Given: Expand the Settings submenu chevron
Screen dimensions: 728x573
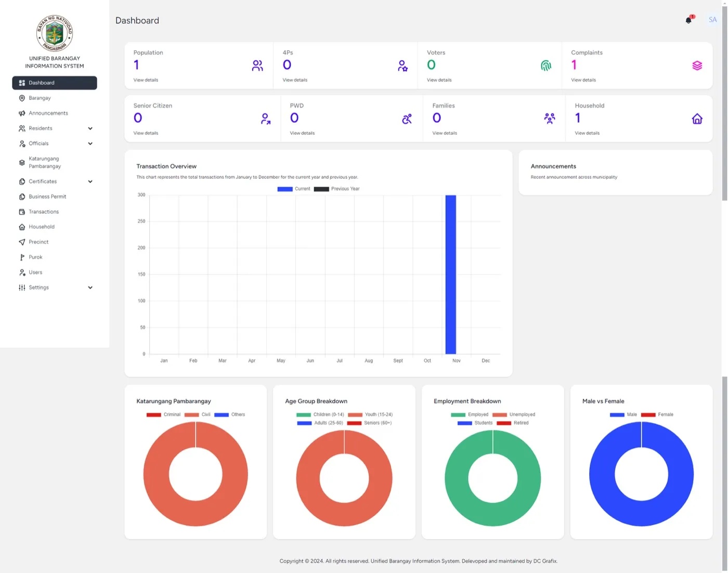Looking at the screenshot, I should pyautogui.click(x=90, y=288).
